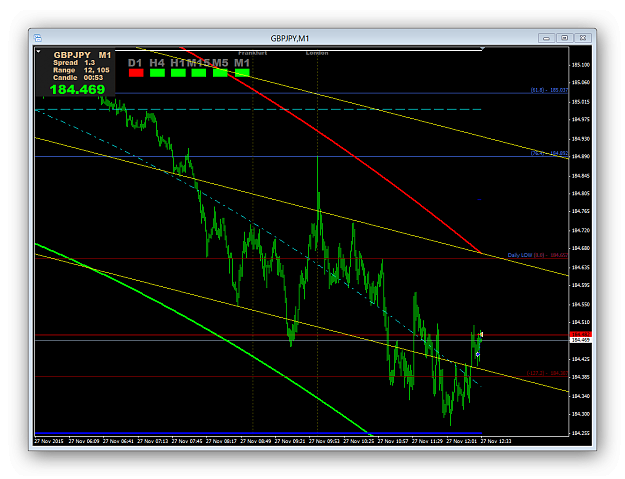The image size is (625, 479).
Task: Close the GBPJPY,M1 chart window
Action: (x=583, y=38)
